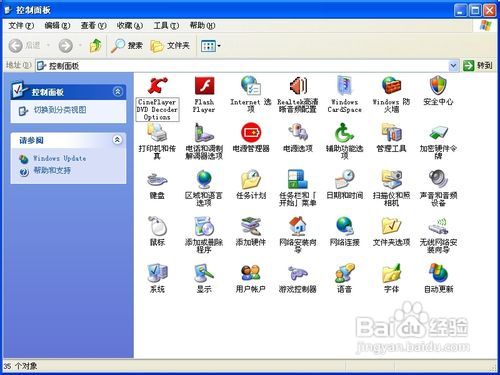
Task: Expand the address bar dropdown arrow
Action: click(453, 66)
